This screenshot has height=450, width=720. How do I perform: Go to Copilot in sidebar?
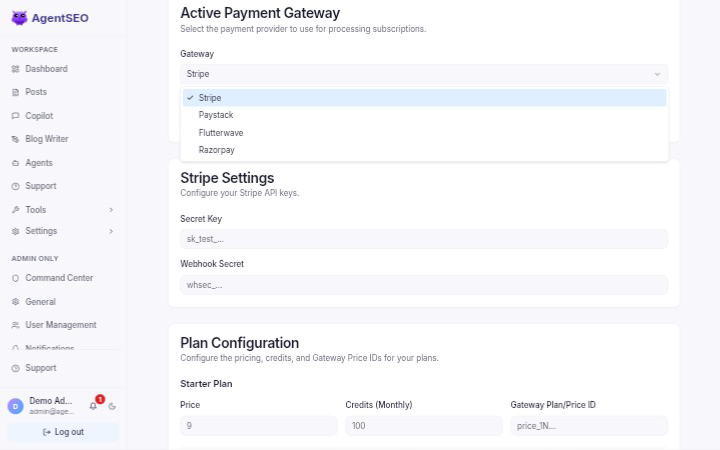pyautogui.click(x=39, y=116)
